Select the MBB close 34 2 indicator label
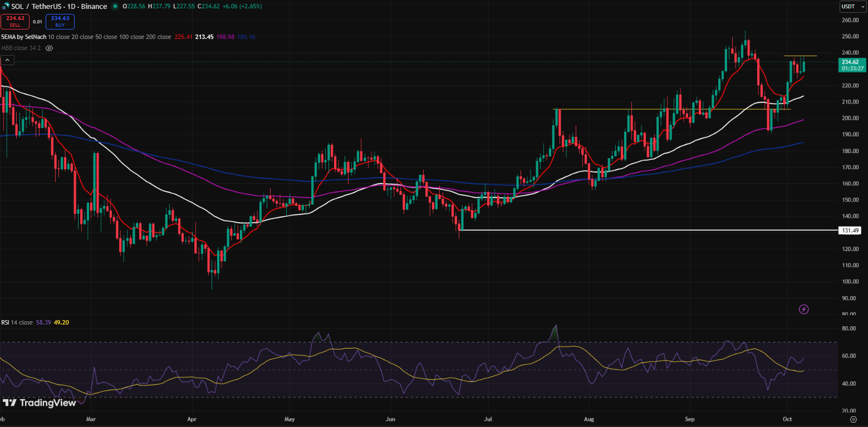868x427 pixels. point(21,48)
